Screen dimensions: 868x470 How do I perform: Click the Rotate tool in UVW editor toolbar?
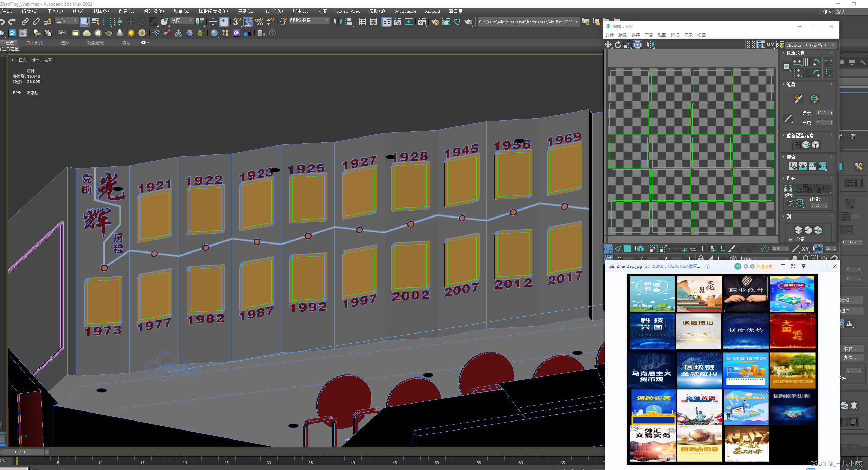617,45
